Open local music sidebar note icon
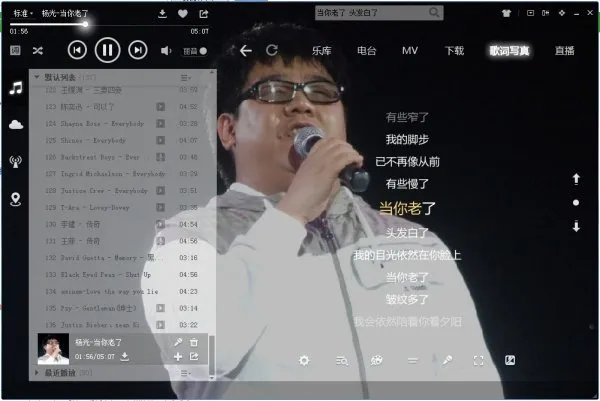The height and width of the screenshot is (401, 600). click(x=16, y=88)
